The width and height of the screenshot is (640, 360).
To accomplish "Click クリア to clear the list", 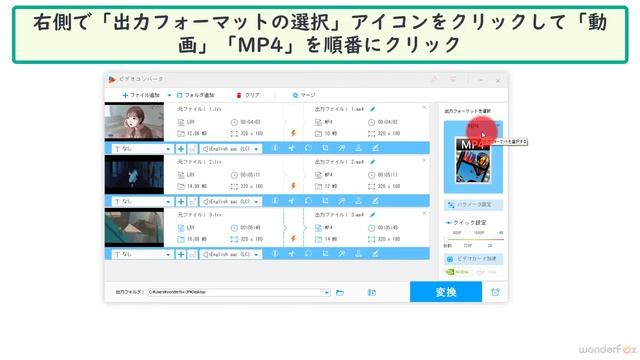I will click(248, 95).
